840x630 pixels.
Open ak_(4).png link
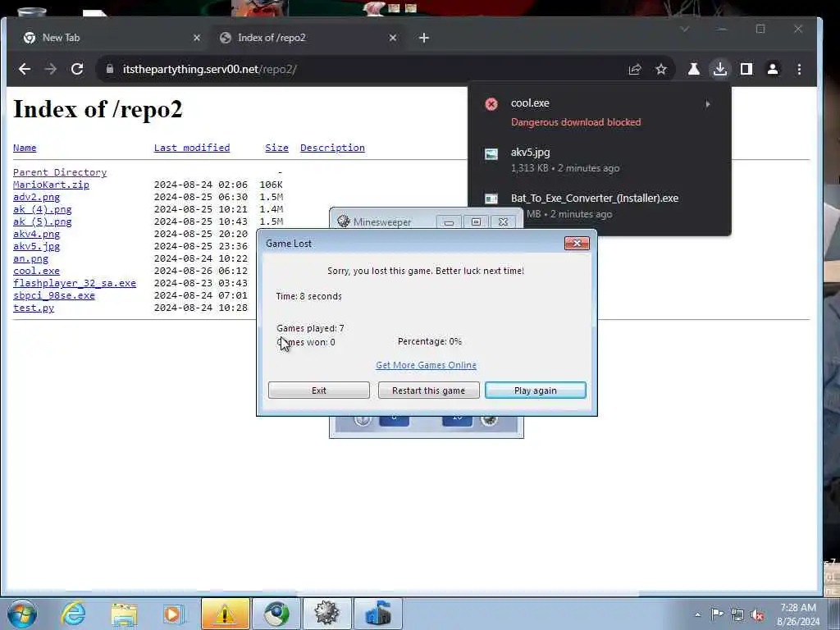[43, 209]
